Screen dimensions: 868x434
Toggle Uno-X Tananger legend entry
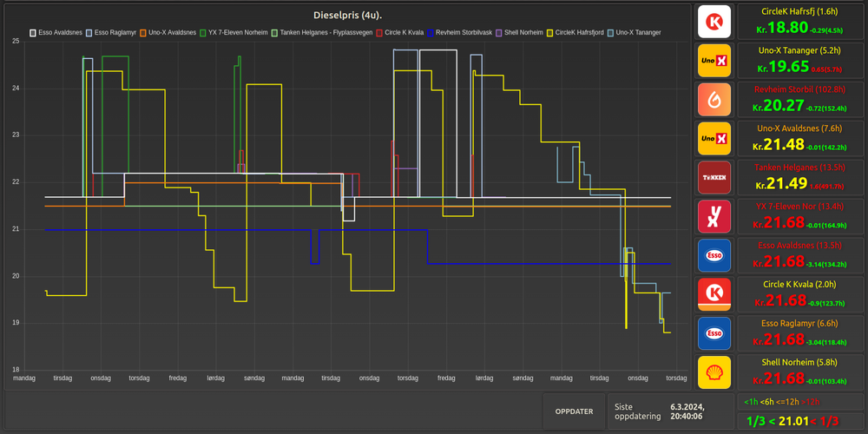[636, 33]
